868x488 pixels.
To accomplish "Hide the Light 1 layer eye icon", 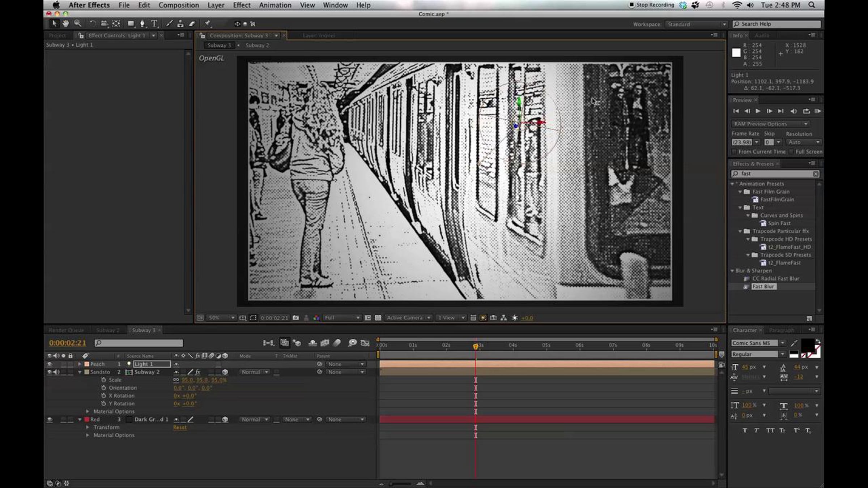I will (50, 364).
